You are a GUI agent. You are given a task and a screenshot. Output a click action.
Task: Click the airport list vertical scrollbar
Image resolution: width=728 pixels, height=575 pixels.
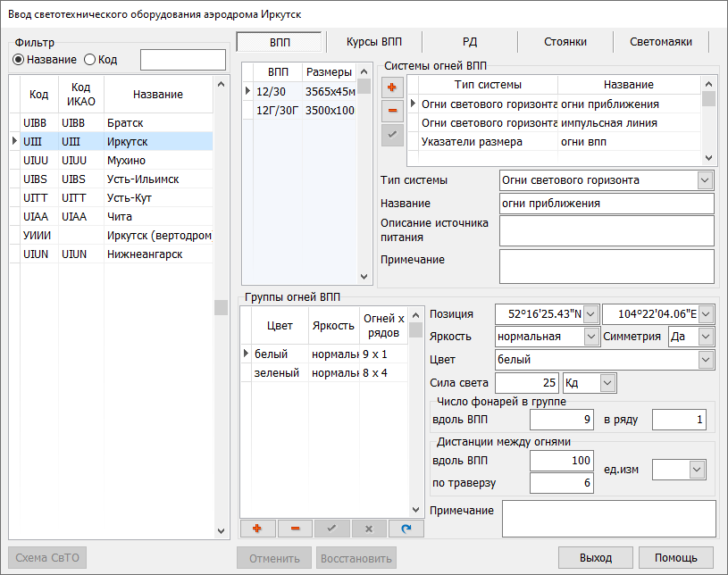[x=222, y=306]
